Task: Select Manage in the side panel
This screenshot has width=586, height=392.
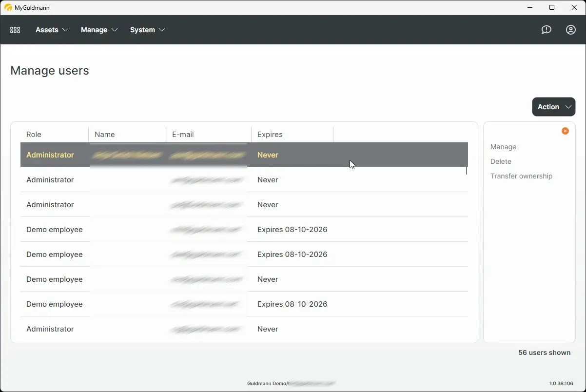Action: click(503, 147)
